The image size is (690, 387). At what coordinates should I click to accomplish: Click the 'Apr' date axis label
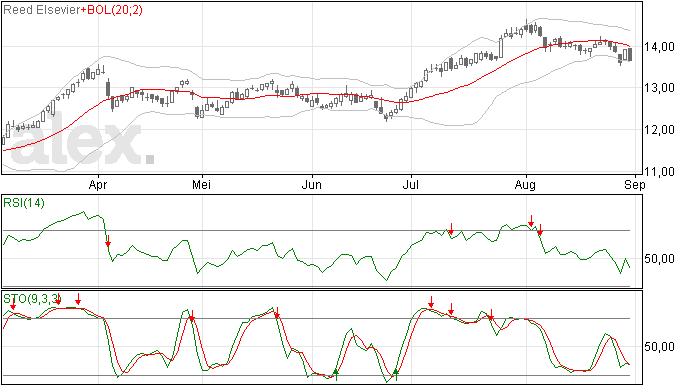tap(98, 185)
